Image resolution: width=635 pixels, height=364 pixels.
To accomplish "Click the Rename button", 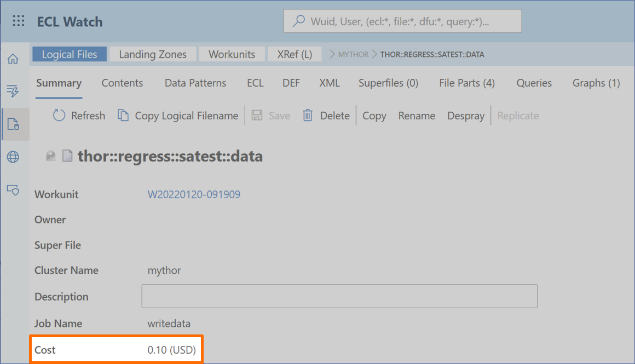I will click(417, 115).
